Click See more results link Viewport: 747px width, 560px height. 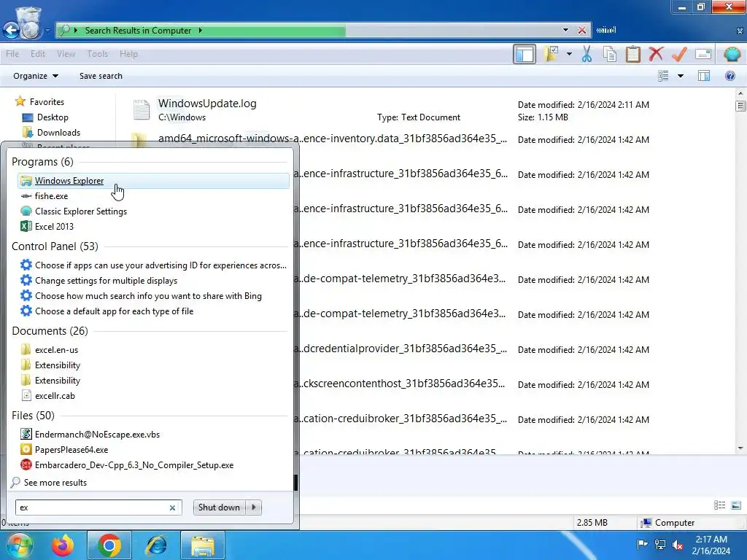(55, 483)
